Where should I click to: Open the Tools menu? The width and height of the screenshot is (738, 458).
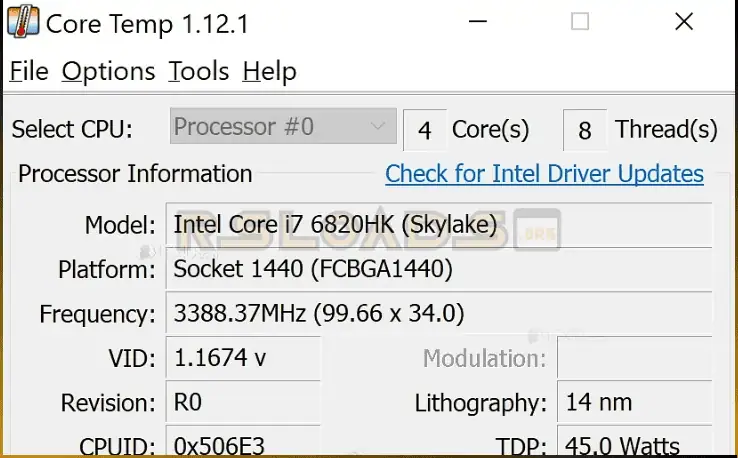click(199, 72)
